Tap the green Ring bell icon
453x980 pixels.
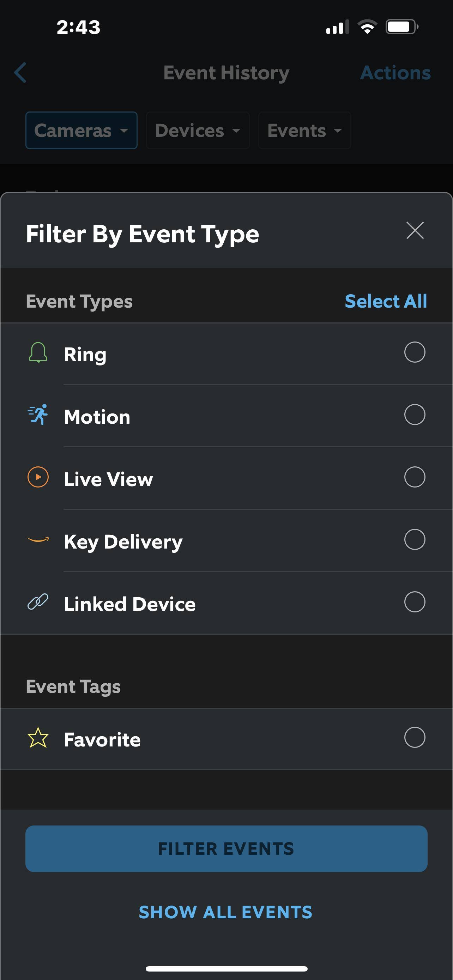[38, 352]
